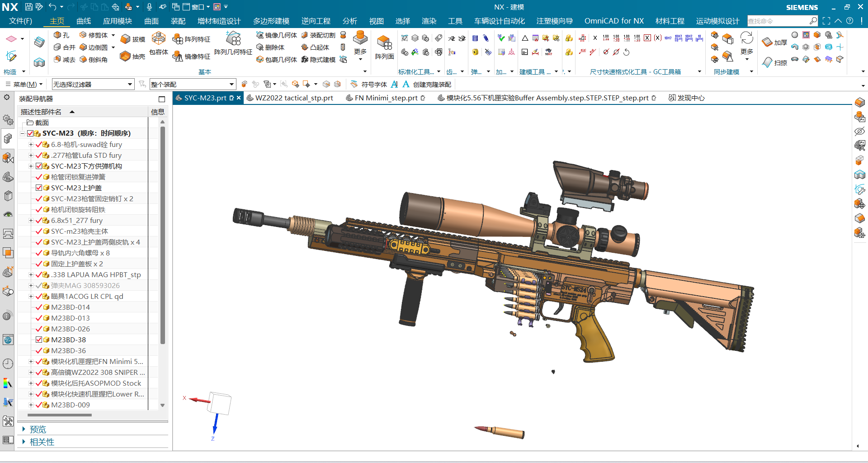Viewport: 868px width, 463px height.
Task: Select the 抽壳 shell tool
Action: [133, 56]
